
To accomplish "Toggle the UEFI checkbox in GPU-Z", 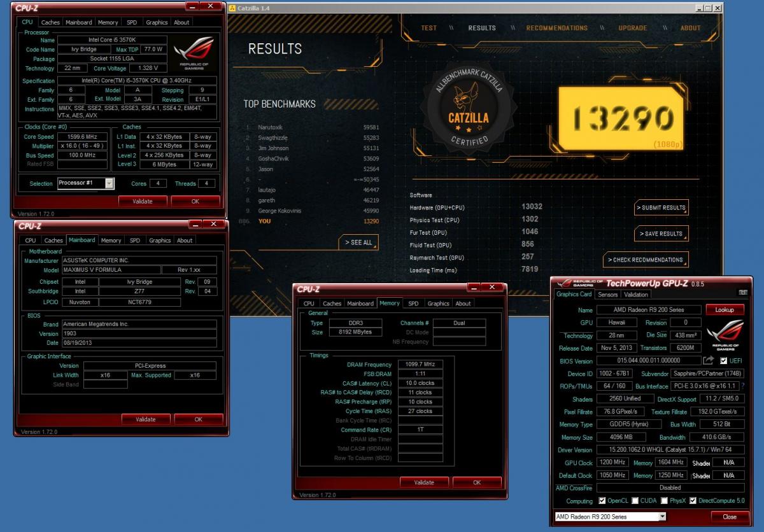I will point(724,361).
